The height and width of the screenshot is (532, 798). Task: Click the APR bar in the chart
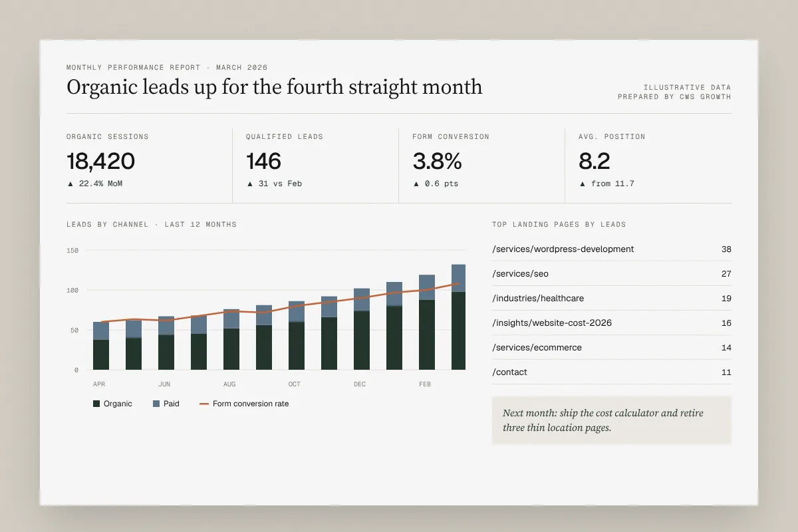pyautogui.click(x=101, y=346)
